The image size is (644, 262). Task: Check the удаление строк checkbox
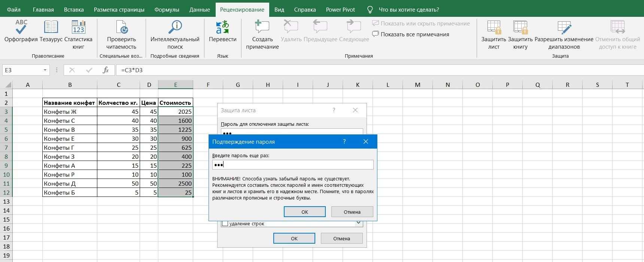(x=225, y=223)
